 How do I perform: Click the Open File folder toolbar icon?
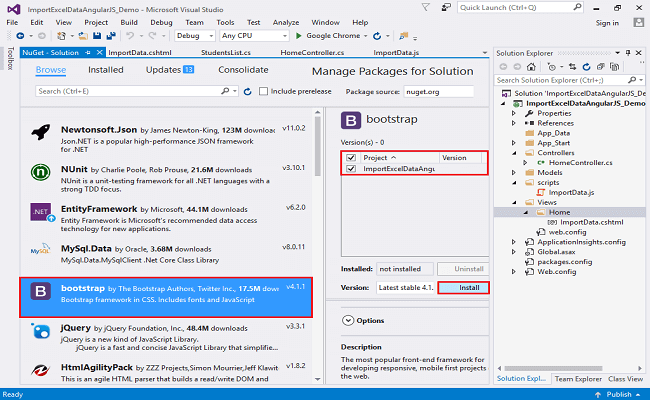click(83, 36)
